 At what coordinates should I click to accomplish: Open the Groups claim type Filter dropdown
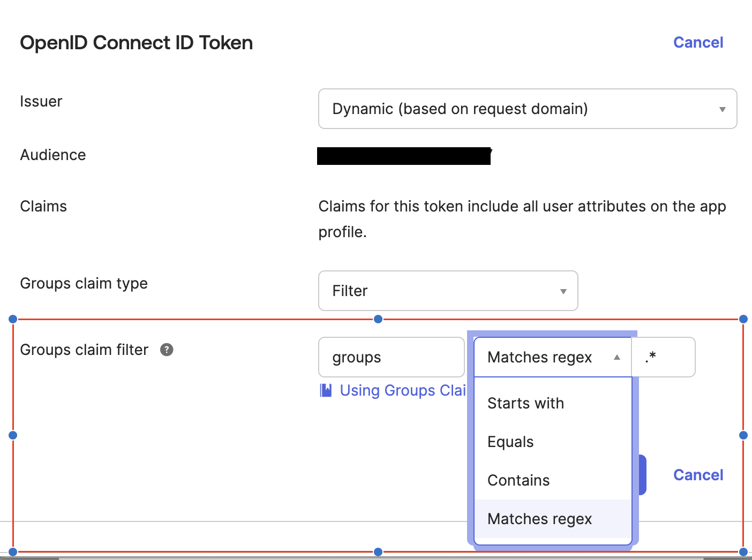[x=448, y=291]
